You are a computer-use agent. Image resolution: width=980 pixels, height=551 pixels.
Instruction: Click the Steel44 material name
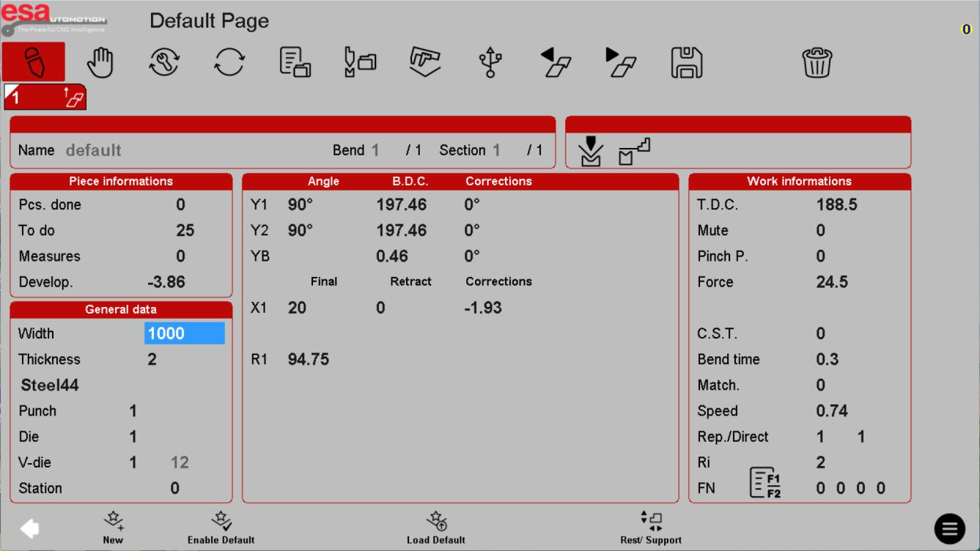point(50,385)
